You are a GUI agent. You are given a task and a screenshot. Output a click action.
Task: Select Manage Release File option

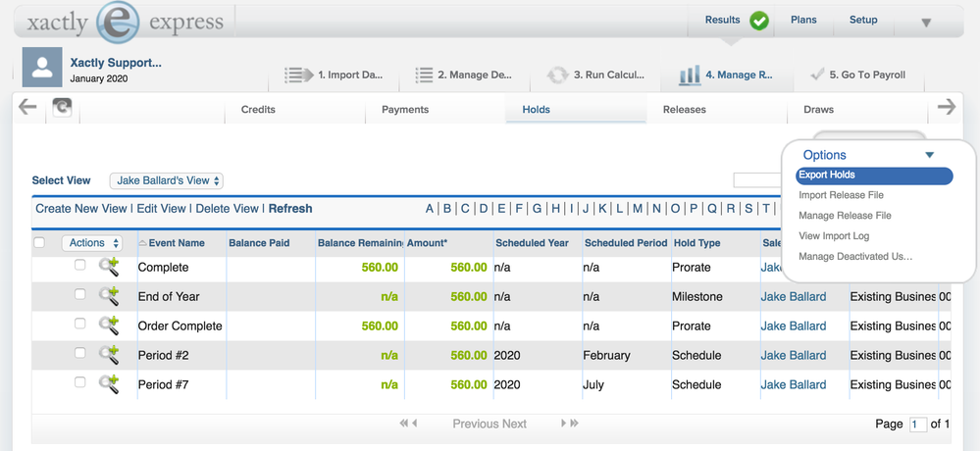[x=845, y=216]
